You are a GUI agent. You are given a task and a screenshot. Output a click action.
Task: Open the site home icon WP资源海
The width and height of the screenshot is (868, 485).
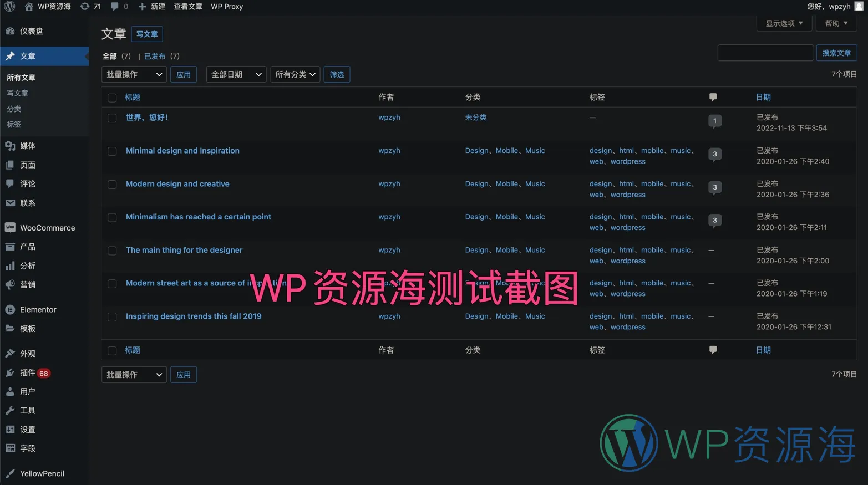(x=29, y=7)
